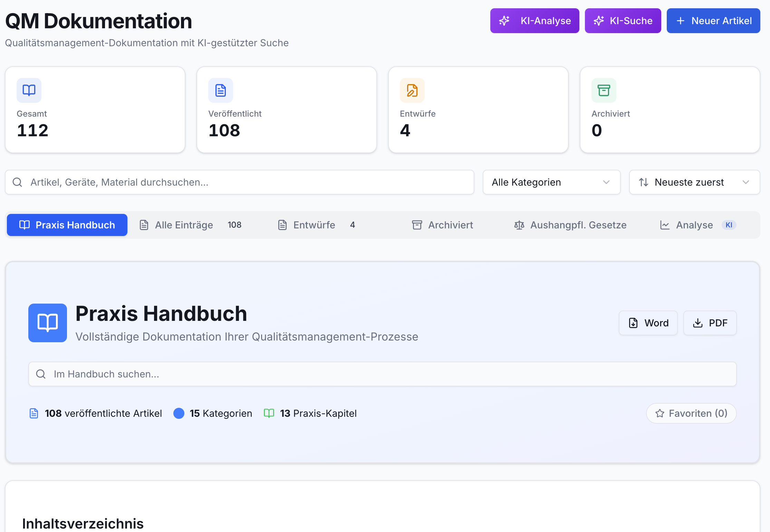Focus the Artikel, Geräte, Material search field
This screenshot has width=770, height=532.
pos(240,182)
